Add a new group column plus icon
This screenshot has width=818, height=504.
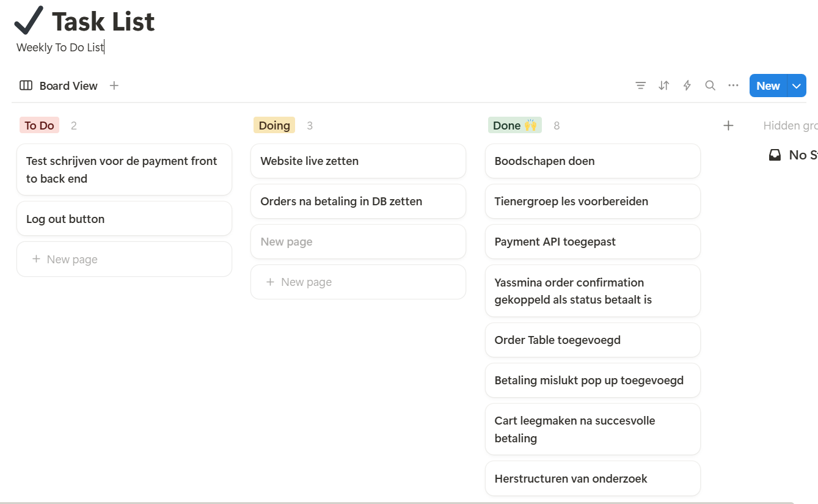(x=728, y=125)
